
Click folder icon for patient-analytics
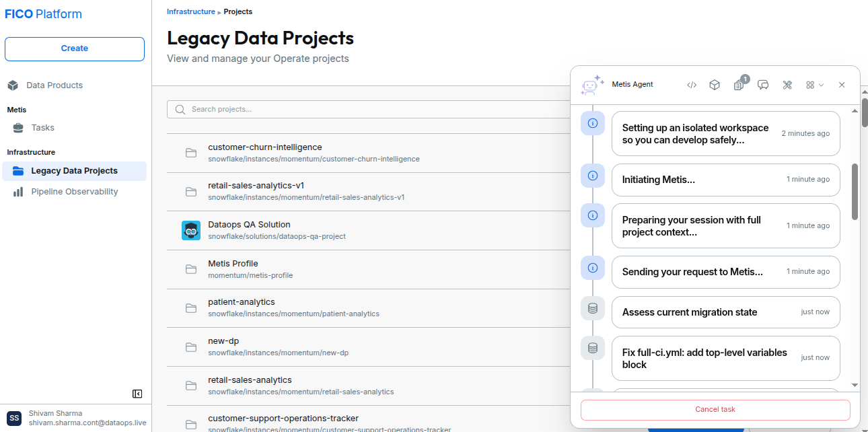tap(191, 308)
